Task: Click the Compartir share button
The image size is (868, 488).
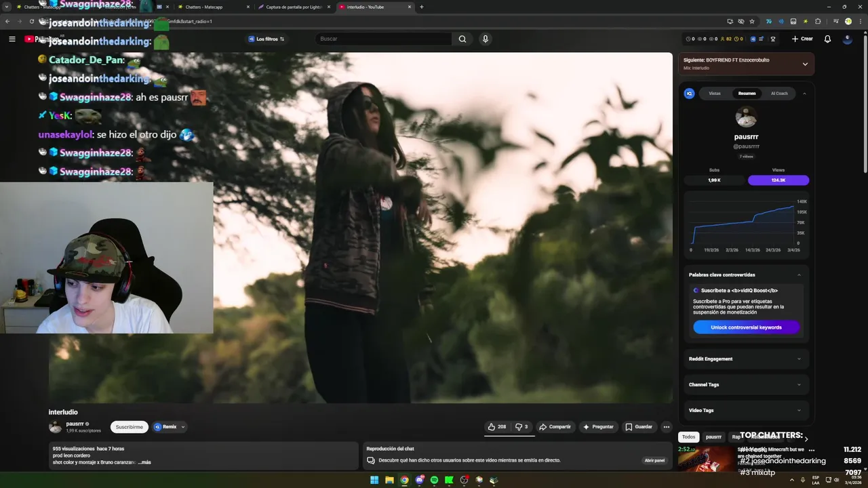Action: click(555, 427)
